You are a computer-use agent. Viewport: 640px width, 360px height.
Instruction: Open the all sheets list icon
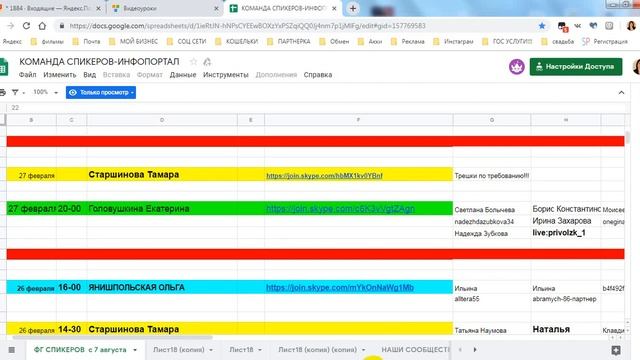tap(11, 350)
